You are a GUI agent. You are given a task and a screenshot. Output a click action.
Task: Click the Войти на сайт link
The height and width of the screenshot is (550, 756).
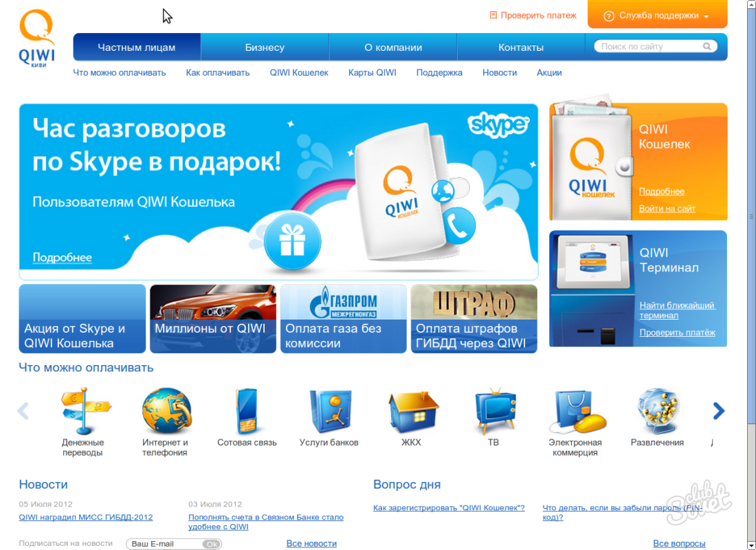tap(667, 208)
